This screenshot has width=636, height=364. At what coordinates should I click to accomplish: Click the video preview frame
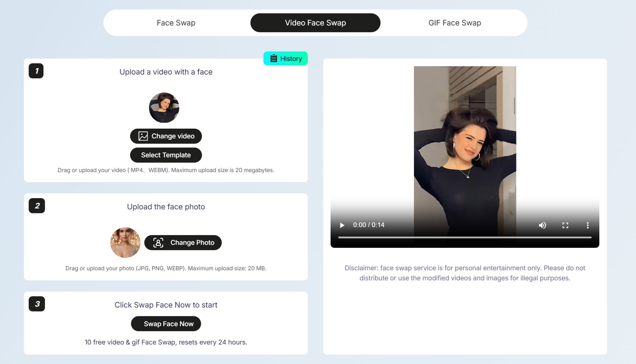pyautogui.click(x=465, y=140)
